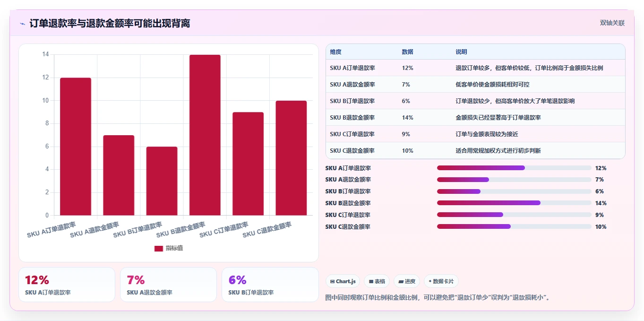Click the 14% label beside progress bar
The image size is (644, 321).
(x=601, y=203)
